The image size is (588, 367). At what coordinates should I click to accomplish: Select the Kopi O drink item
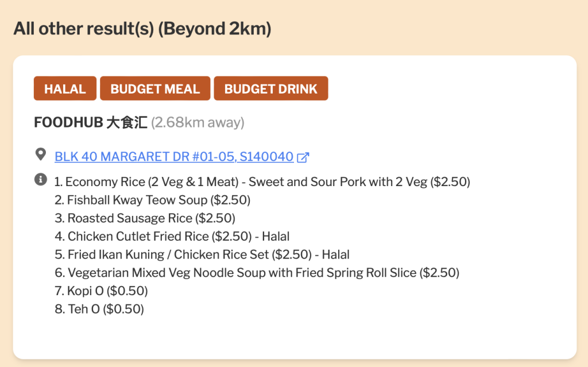coord(101,291)
